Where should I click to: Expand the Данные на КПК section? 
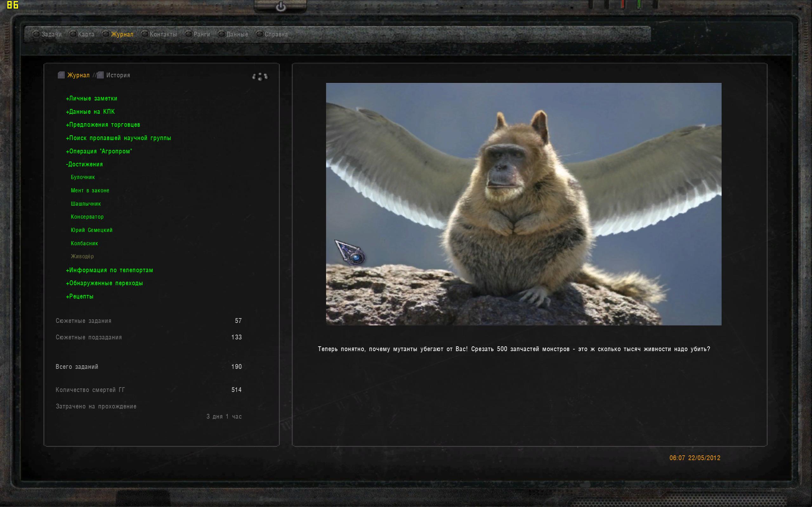point(90,112)
